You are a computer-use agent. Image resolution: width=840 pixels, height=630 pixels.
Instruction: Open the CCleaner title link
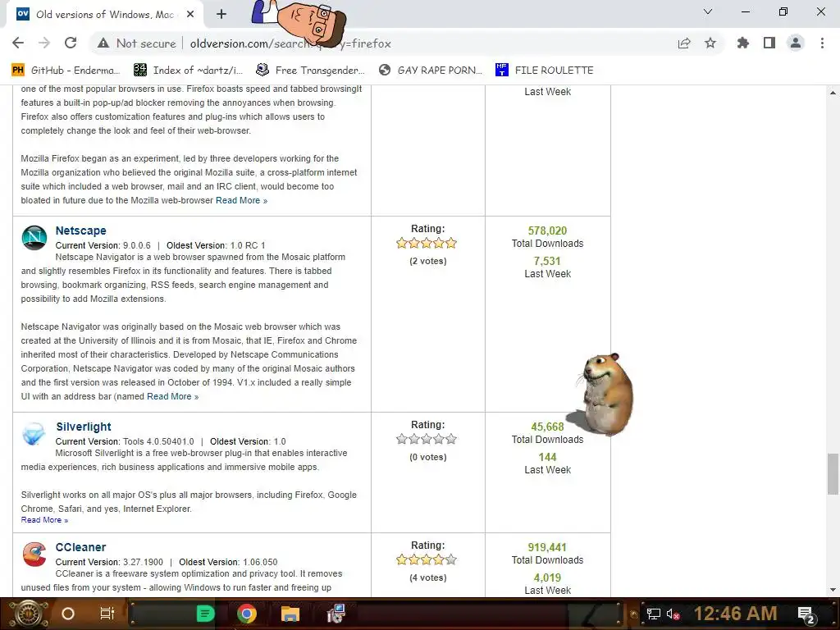(x=81, y=547)
